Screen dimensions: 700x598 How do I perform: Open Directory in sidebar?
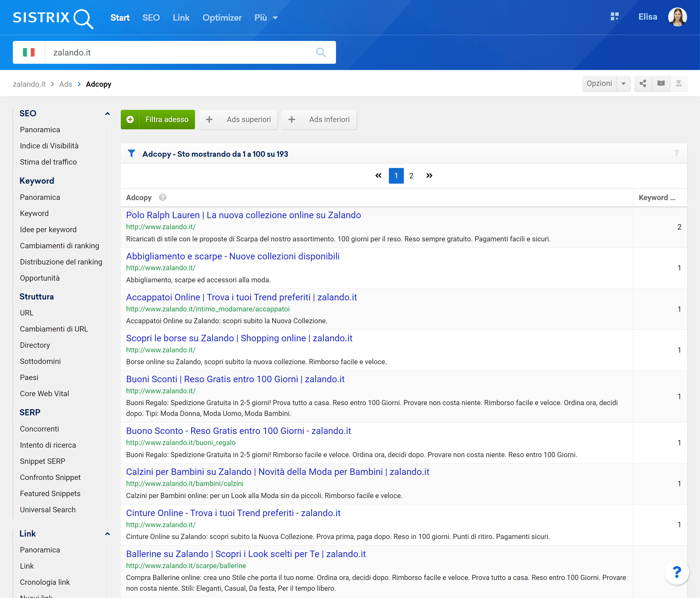click(35, 345)
